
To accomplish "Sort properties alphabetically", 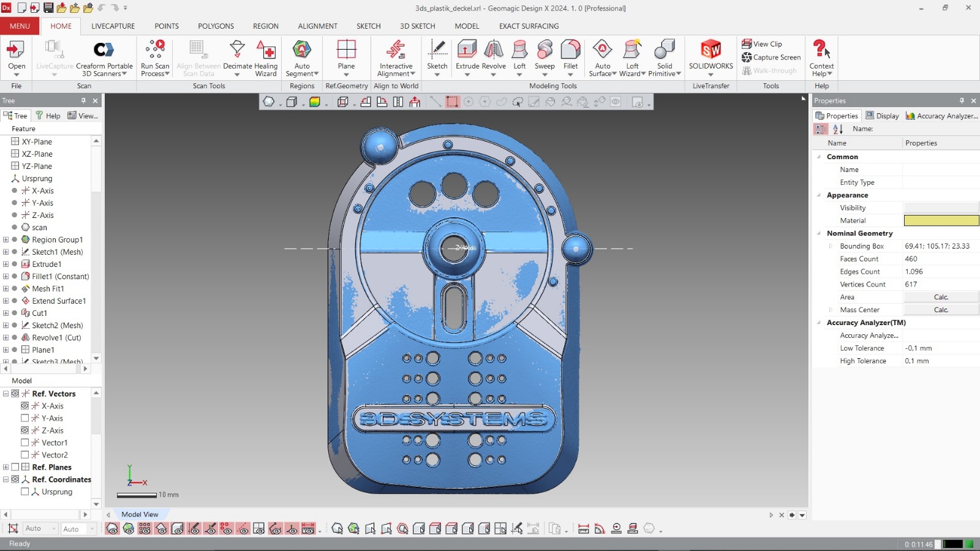I will coord(838,129).
